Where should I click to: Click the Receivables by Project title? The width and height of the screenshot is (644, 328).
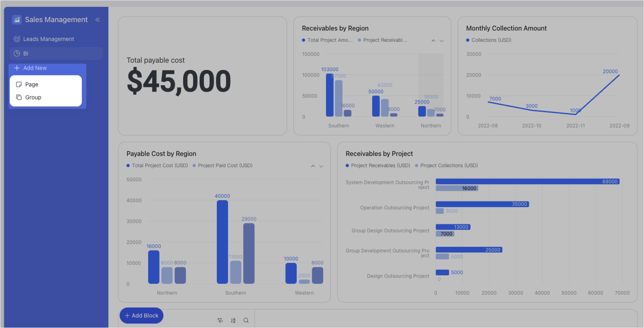(x=379, y=154)
